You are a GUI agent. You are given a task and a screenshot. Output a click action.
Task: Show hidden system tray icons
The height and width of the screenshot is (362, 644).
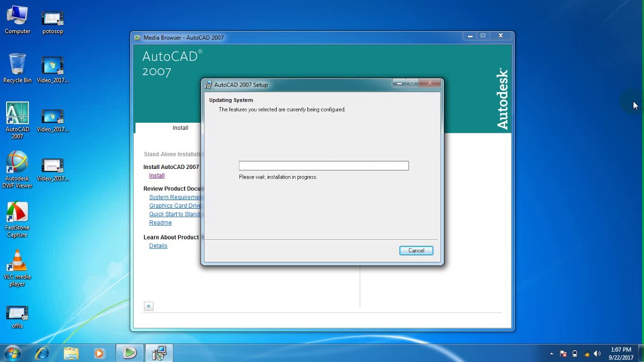point(551,354)
